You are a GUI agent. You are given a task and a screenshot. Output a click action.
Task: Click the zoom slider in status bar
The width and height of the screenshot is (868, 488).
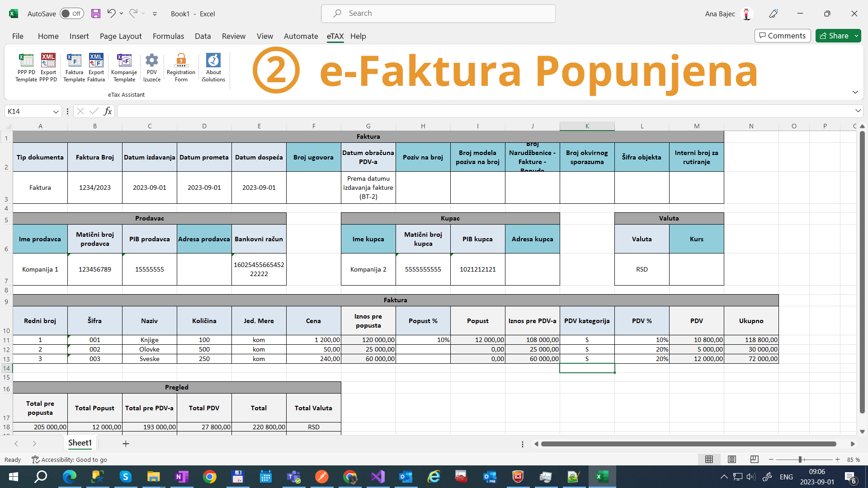800,460
